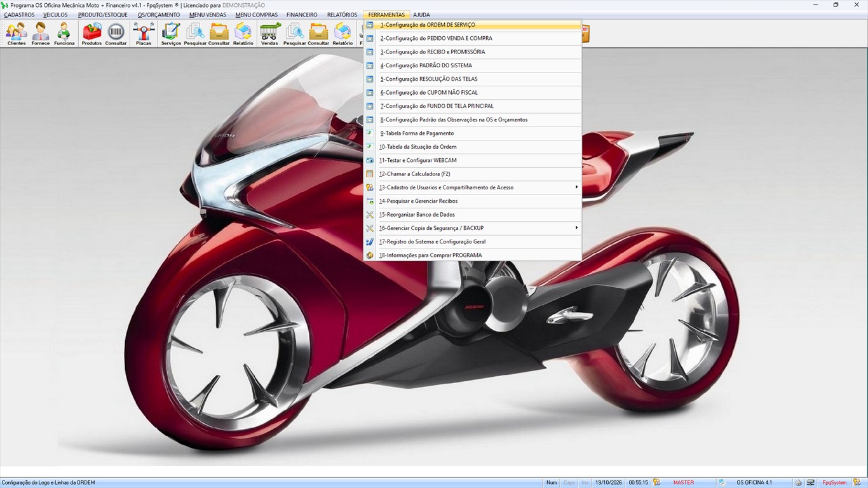The width and height of the screenshot is (868, 488).
Task: Click the network computer icon in status bar
Action: tap(811, 483)
